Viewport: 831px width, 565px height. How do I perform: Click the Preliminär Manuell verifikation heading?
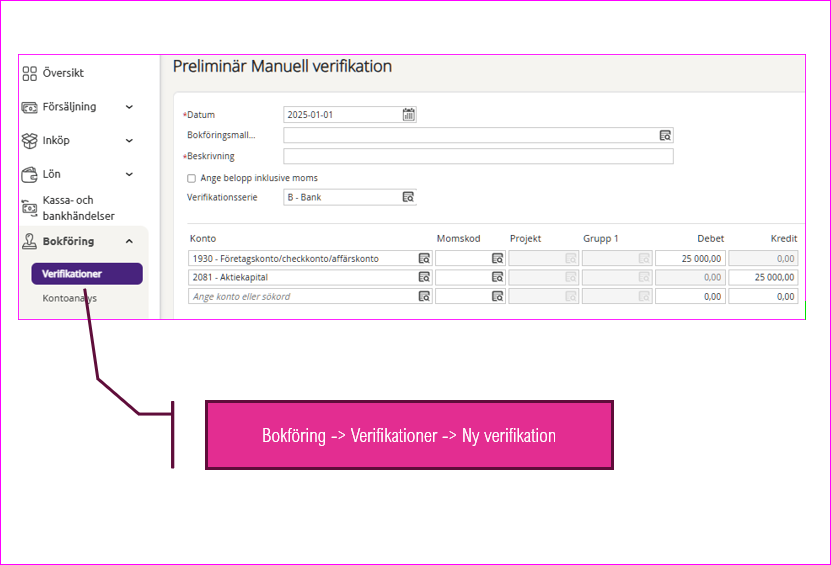(x=282, y=66)
